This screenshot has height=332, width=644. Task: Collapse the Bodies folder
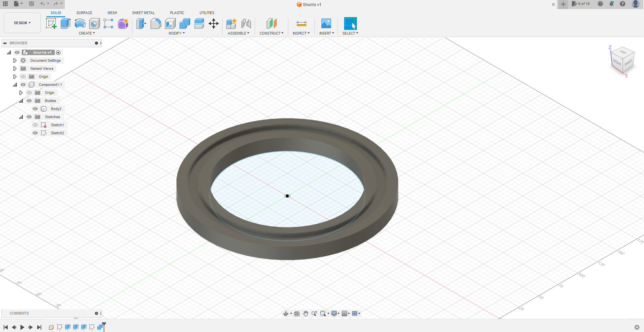point(21,101)
